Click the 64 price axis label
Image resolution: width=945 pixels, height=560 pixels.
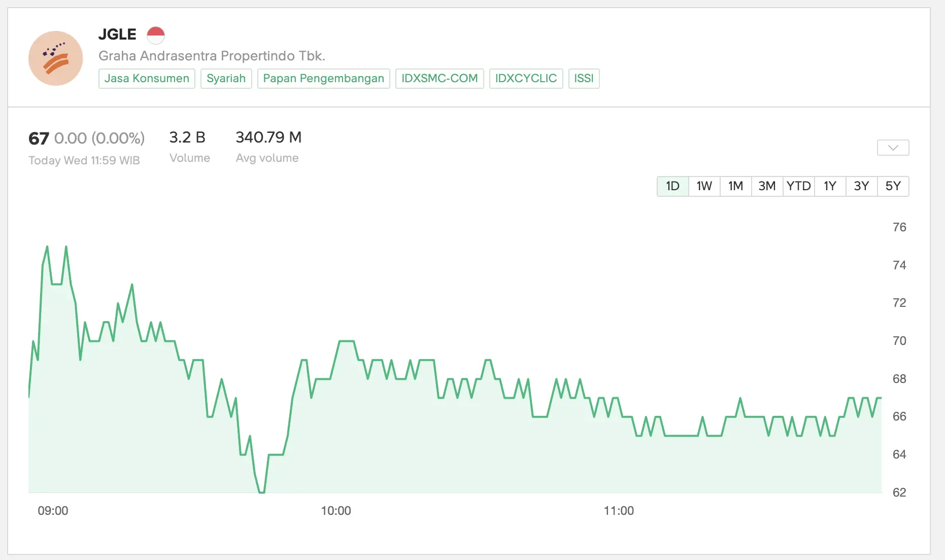coord(899,454)
